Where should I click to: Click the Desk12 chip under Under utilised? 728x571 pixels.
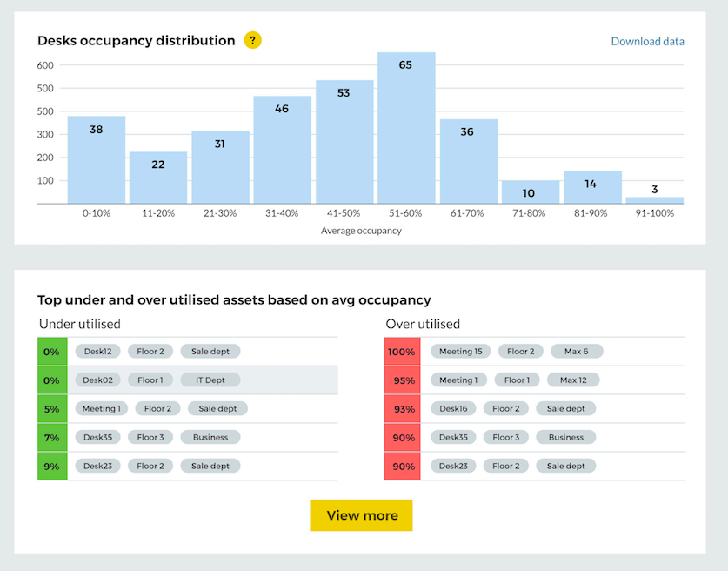click(97, 351)
